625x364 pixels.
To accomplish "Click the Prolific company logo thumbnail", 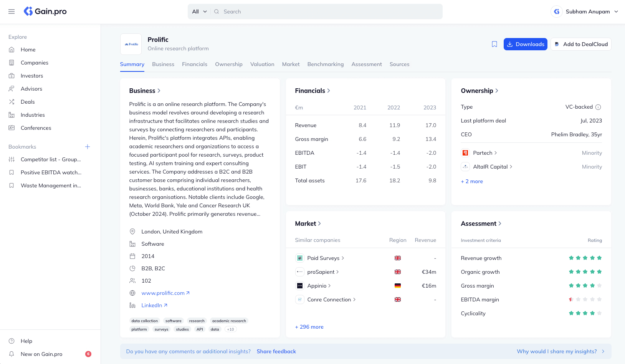I will (131, 44).
